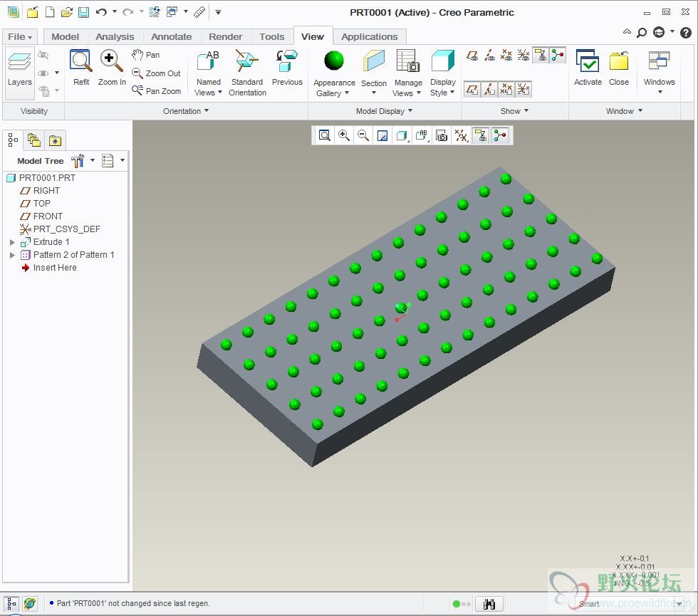Switch to the Analysis tab
698x616 pixels.
(115, 36)
